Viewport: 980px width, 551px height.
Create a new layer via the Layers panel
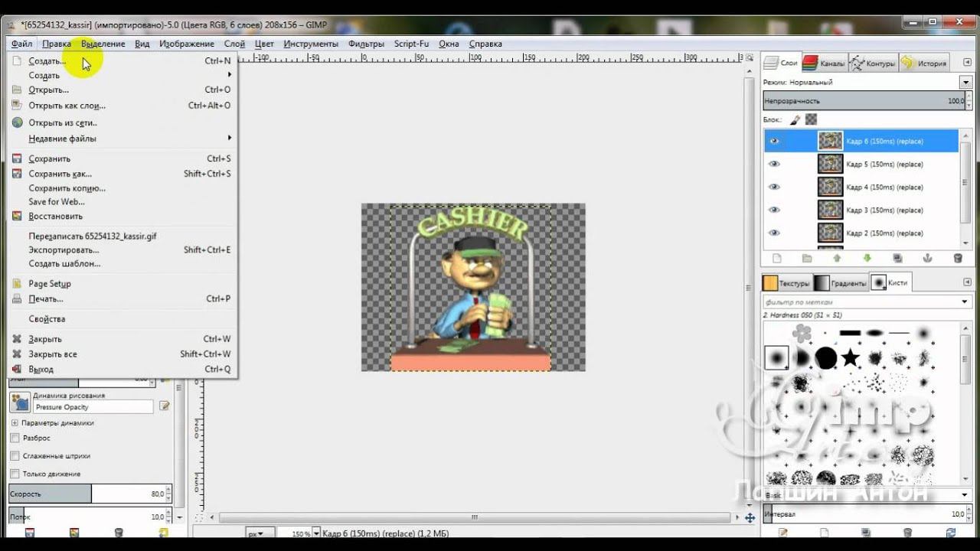pos(776,259)
